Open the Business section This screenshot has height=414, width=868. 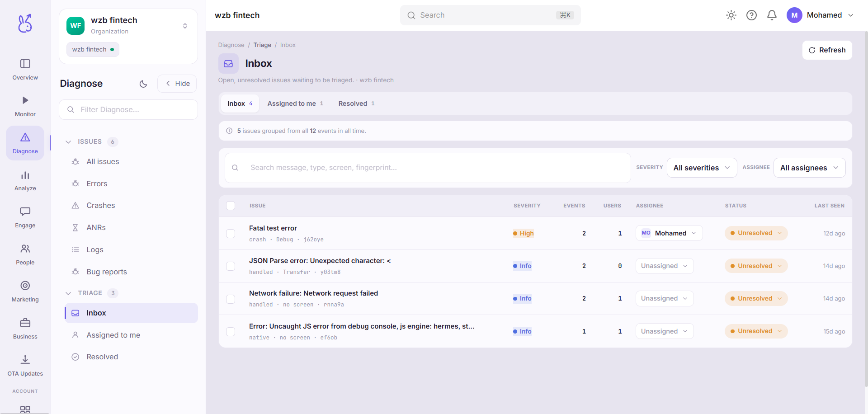coord(25,329)
